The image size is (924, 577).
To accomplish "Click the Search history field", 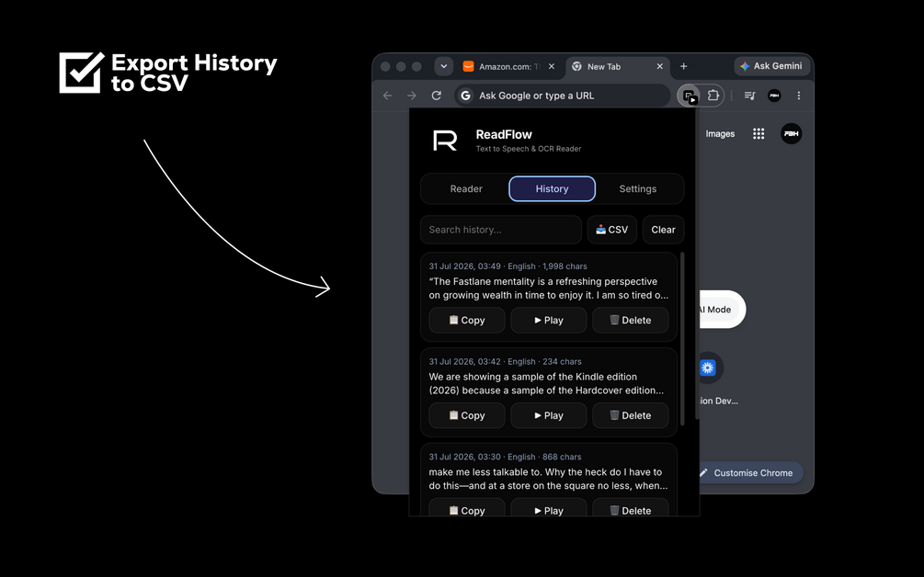I will click(501, 230).
